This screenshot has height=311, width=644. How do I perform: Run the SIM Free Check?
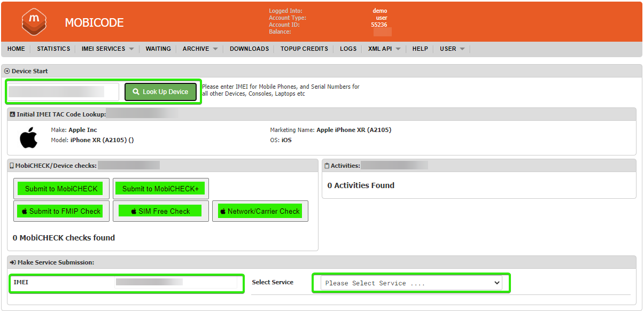pyautogui.click(x=161, y=211)
